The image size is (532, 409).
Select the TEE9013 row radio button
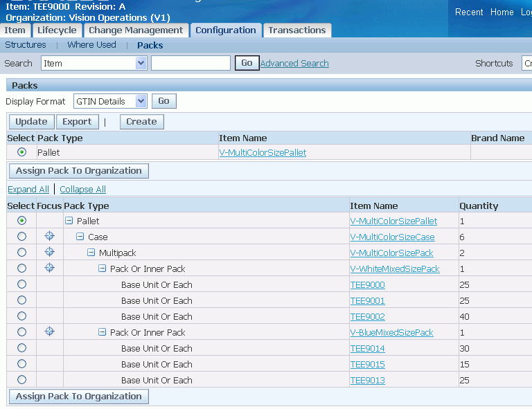tap(21, 379)
